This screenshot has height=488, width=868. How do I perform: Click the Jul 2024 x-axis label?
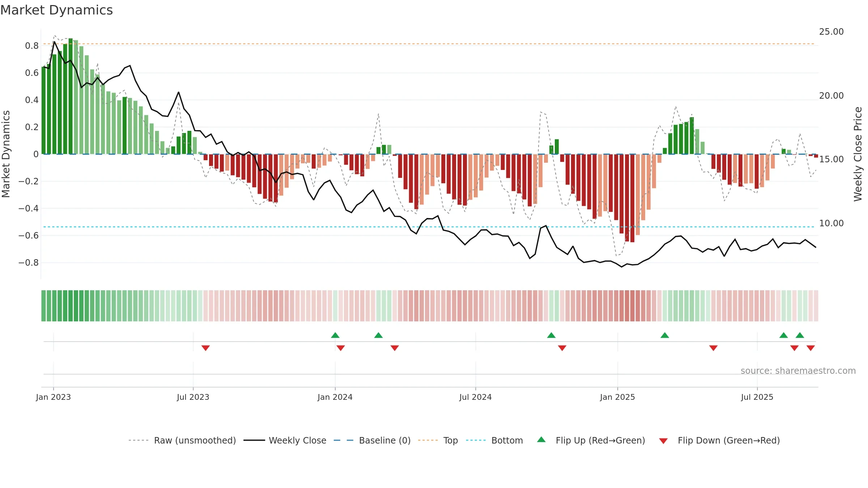[x=476, y=397]
